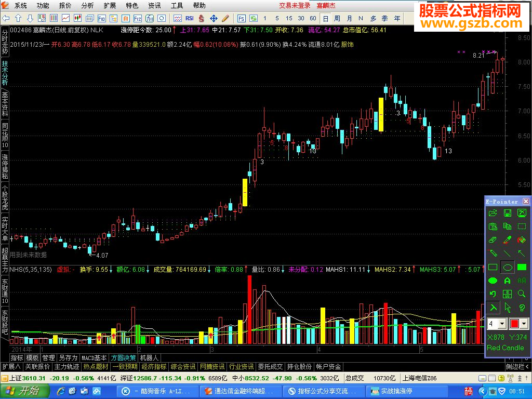The height and width of the screenshot is (399, 532).
Task: Open the '分析' menu
Action: point(87,5)
